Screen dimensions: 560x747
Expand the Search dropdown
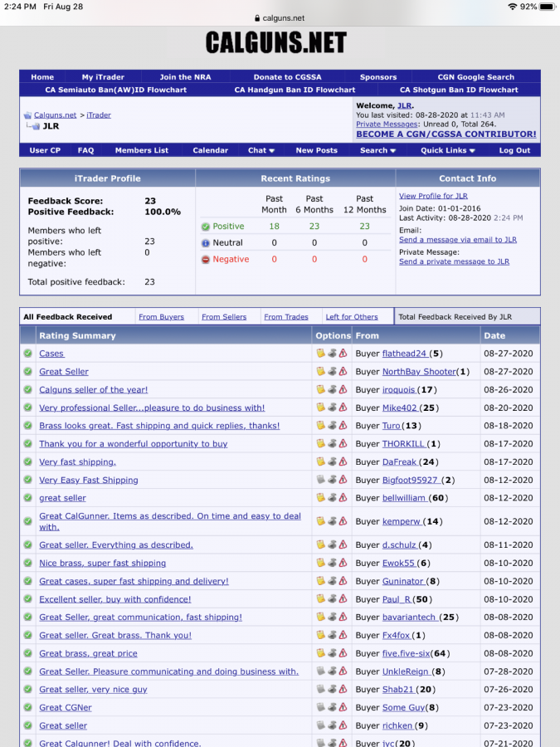click(378, 150)
